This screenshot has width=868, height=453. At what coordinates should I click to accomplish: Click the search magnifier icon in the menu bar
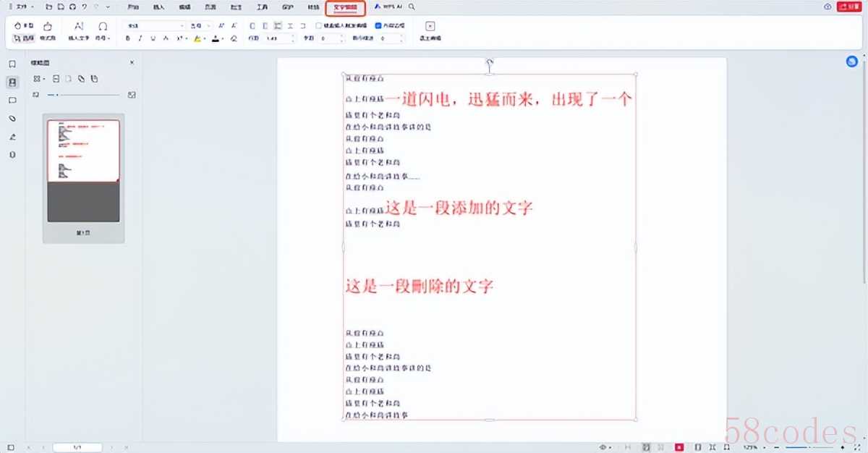click(412, 7)
